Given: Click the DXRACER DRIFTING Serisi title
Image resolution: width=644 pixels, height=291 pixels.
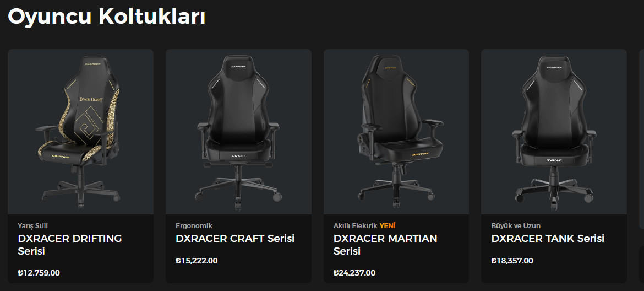Looking at the screenshot, I should (x=70, y=245).
